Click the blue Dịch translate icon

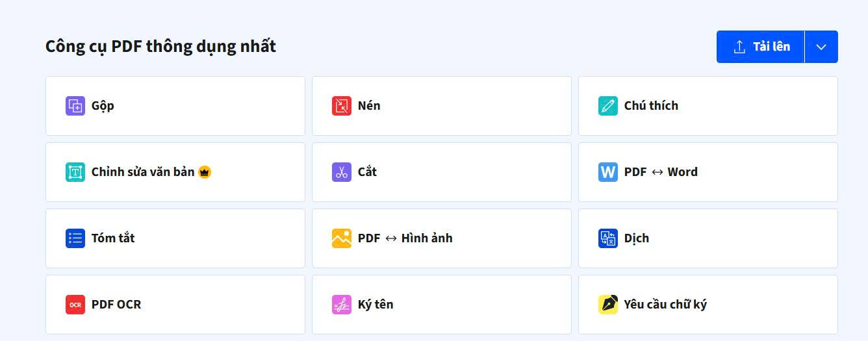[x=608, y=238]
